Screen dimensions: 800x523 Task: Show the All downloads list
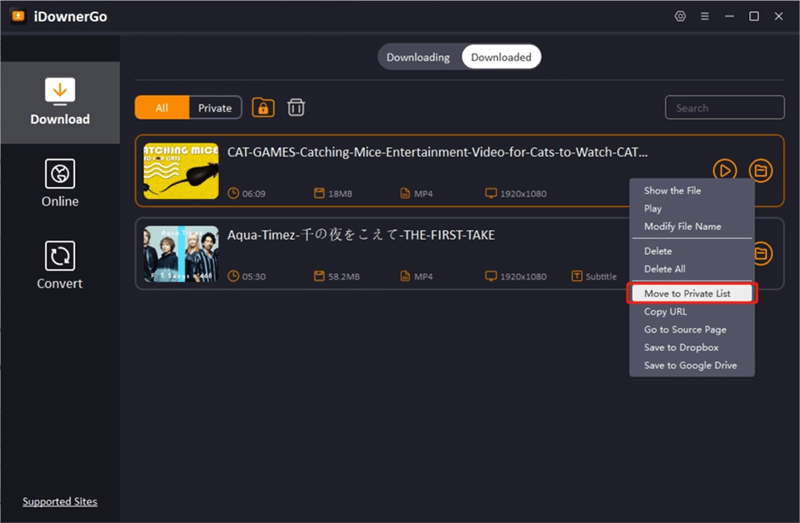pos(162,108)
